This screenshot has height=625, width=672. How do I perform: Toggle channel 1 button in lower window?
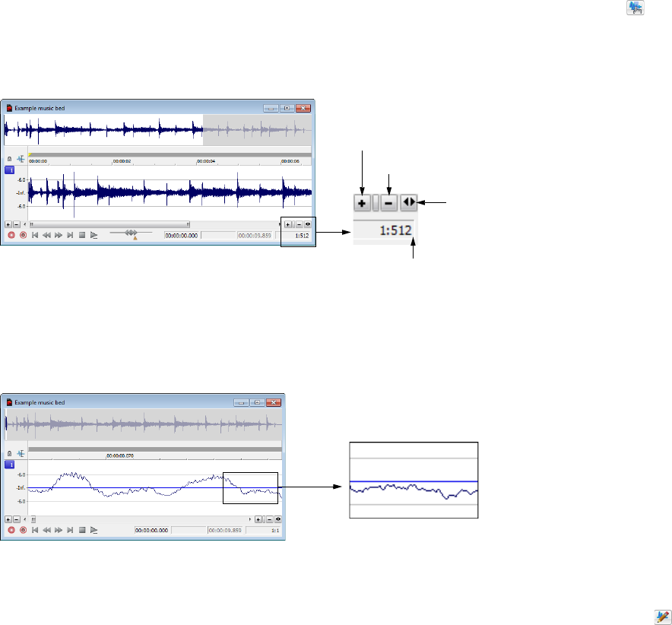coord(9,465)
